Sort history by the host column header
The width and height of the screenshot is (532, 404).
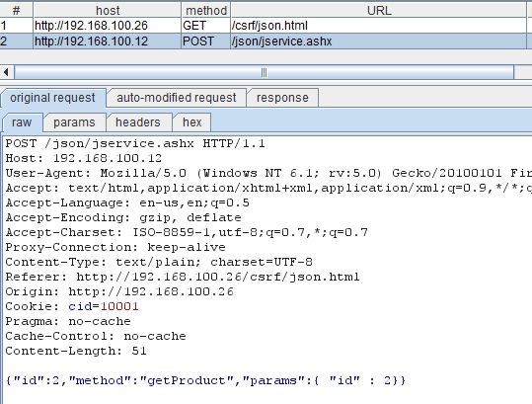108,10
